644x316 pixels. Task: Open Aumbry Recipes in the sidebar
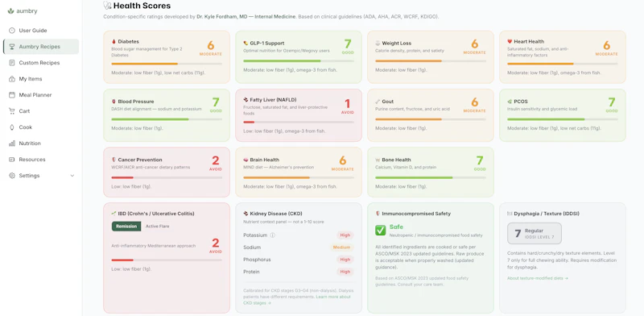coord(41,47)
